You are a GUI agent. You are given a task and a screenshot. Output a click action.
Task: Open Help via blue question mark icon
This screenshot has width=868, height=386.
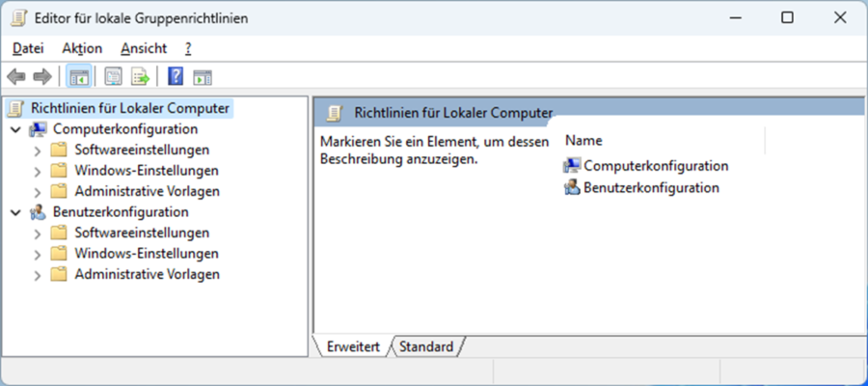(x=175, y=76)
